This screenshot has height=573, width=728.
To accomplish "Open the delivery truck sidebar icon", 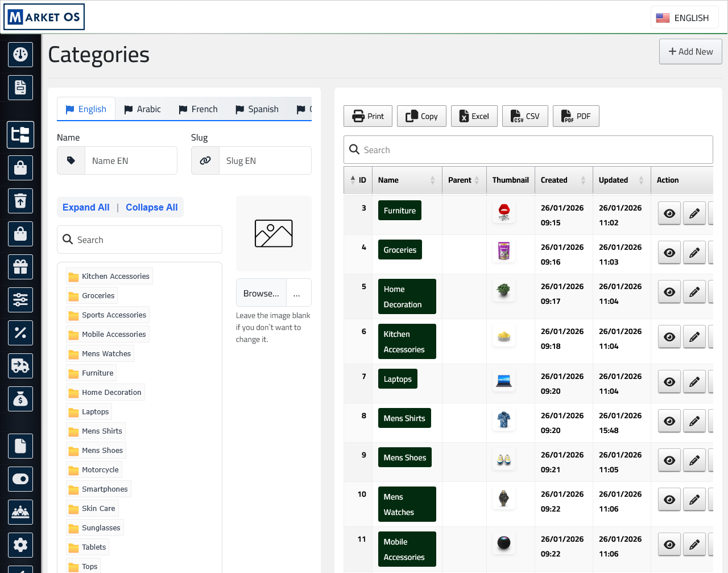I will click(x=20, y=366).
